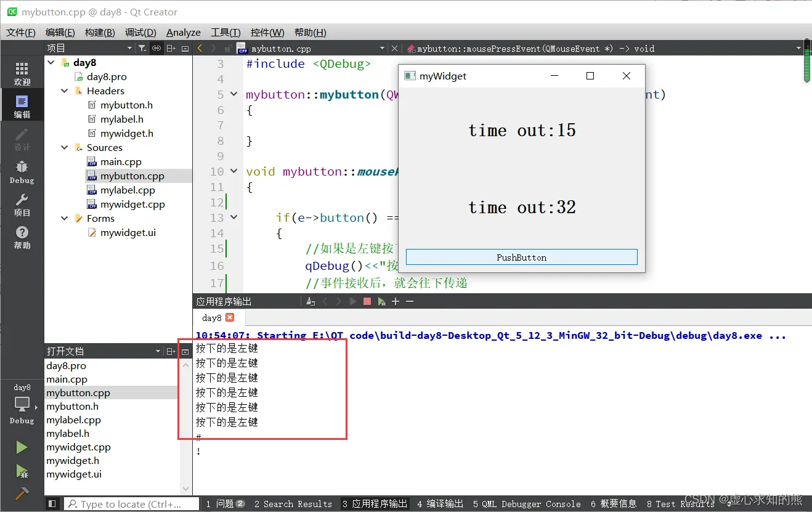Zoom out the output pane text
Viewport: 812px width, 512px height.
(409, 301)
